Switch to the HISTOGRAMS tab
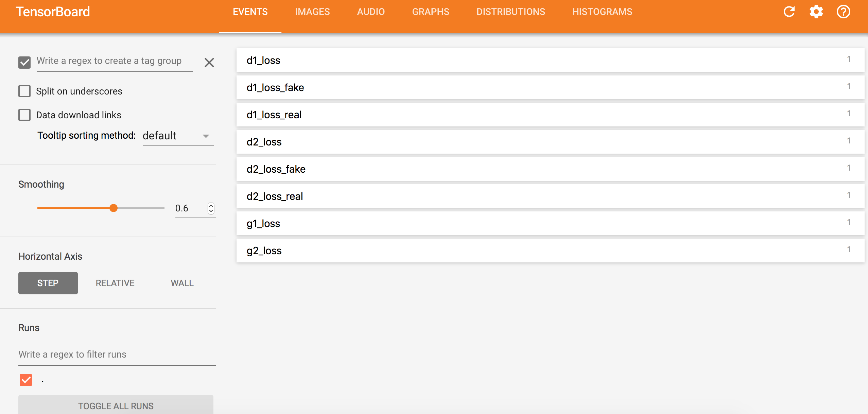Viewport: 868px width, 414px height. coord(602,12)
